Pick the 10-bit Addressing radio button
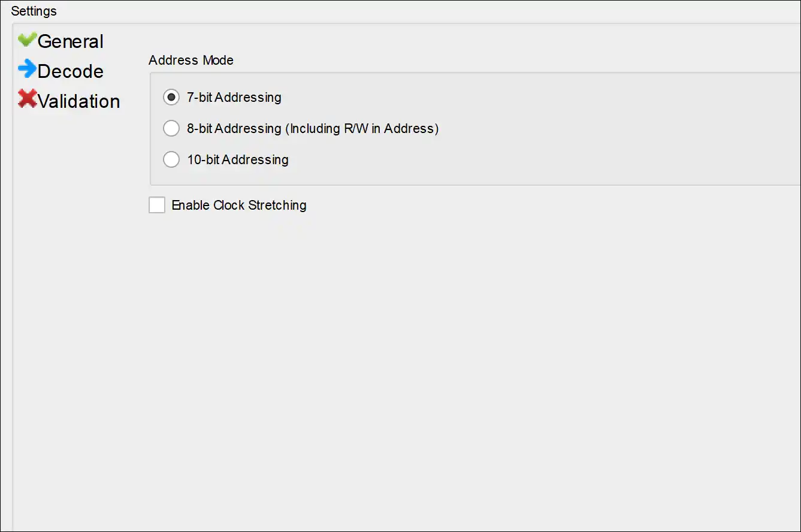Screen dimensions: 801x532 171,159
